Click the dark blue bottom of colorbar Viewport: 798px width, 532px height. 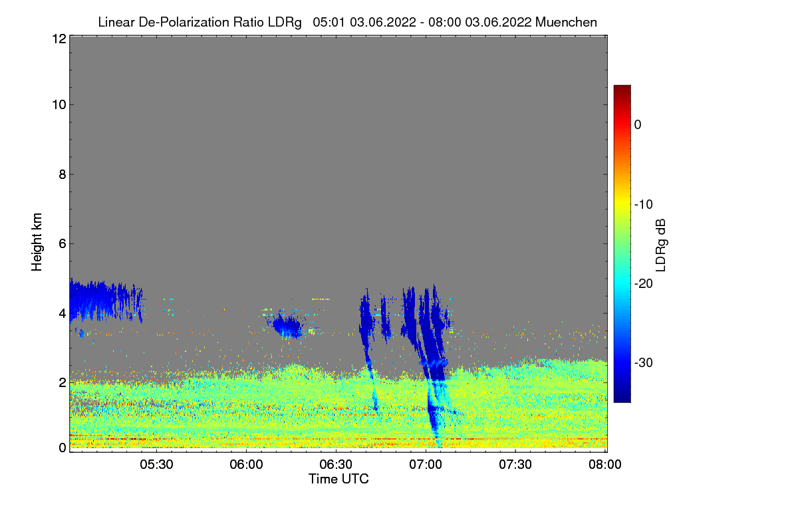point(622,396)
